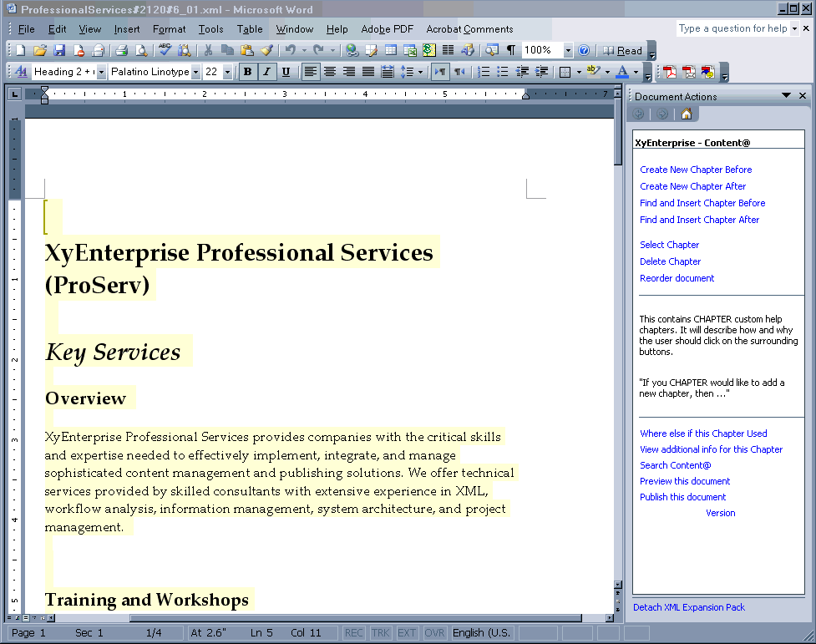
Task: Convert to Adobe PDF
Action: point(670,72)
